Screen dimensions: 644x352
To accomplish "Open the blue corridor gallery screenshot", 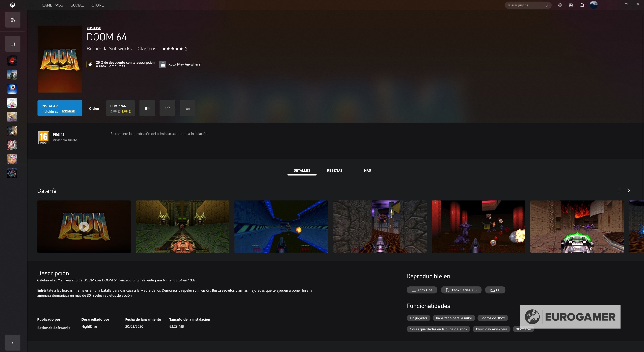I will [281, 227].
